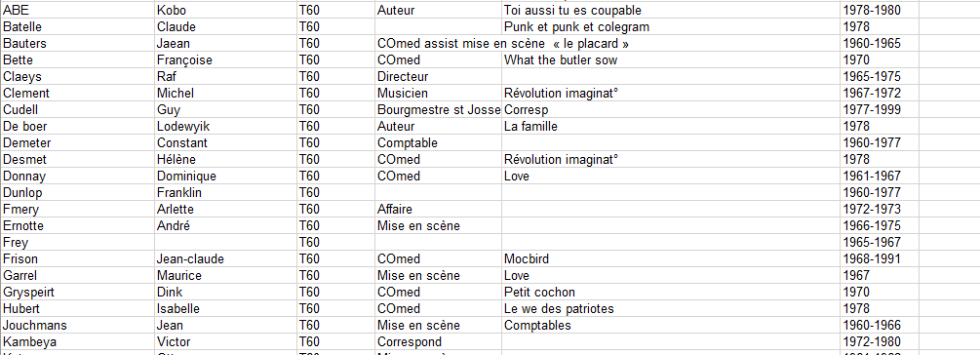
Task: Click the Comptable cell in Demeter row
Action: [438, 142]
